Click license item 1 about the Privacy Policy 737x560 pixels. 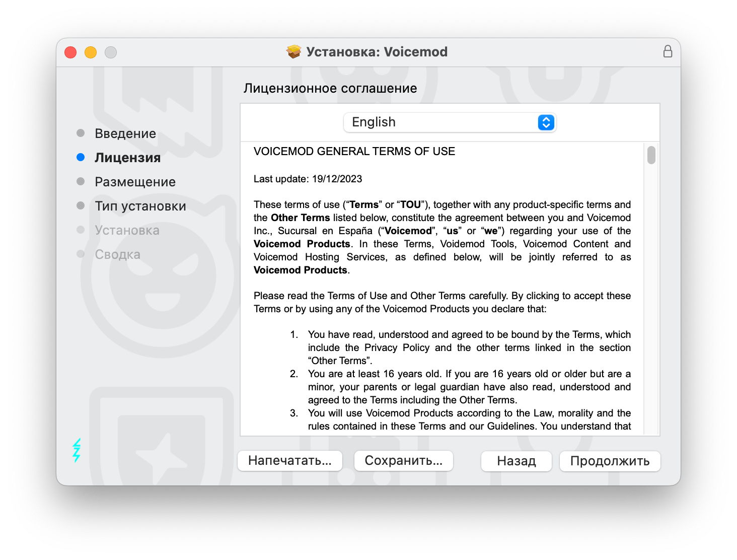pos(460,347)
